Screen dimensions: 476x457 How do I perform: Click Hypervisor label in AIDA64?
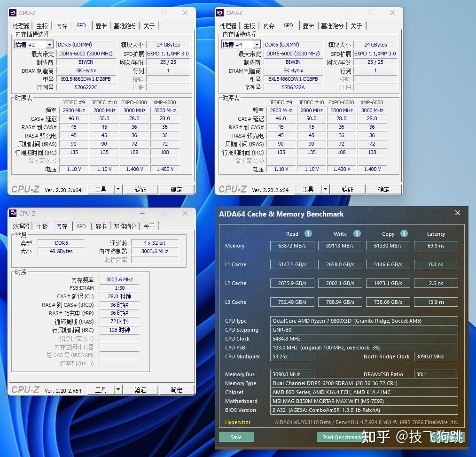[x=238, y=422]
